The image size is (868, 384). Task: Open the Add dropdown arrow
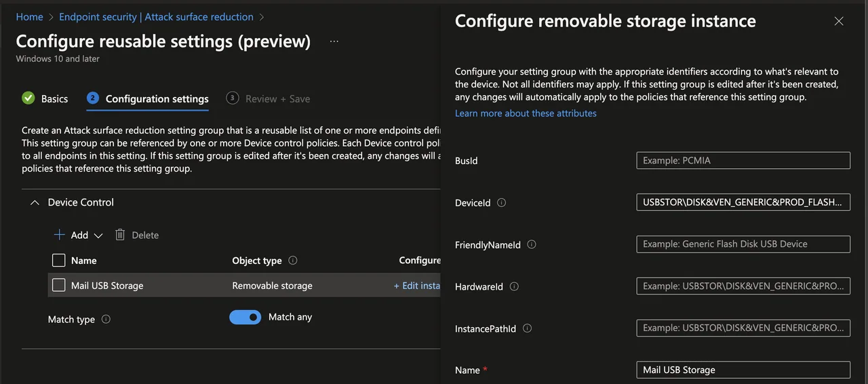coord(98,235)
